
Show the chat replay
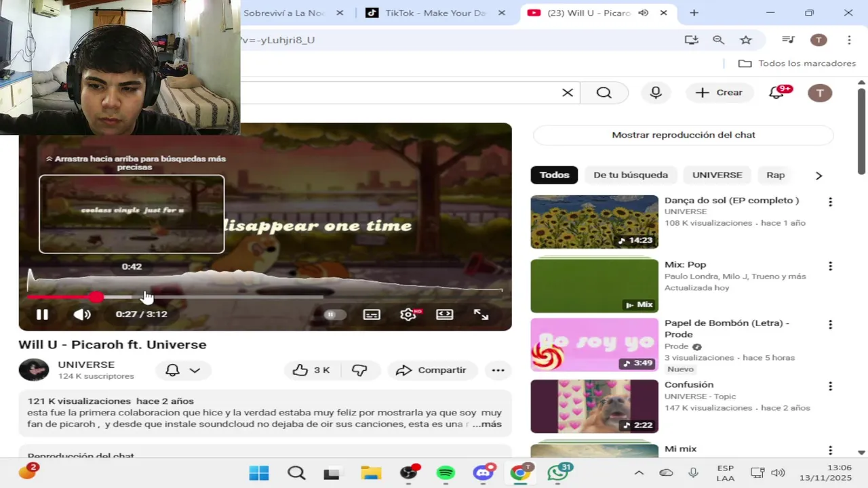(x=684, y=135)
